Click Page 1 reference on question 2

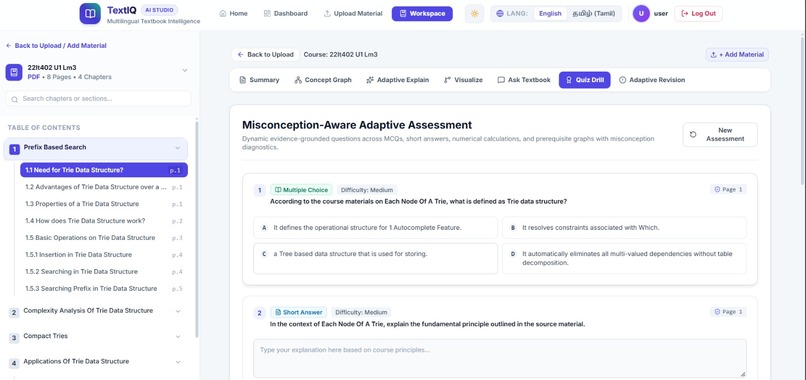(x=728, y=312)
